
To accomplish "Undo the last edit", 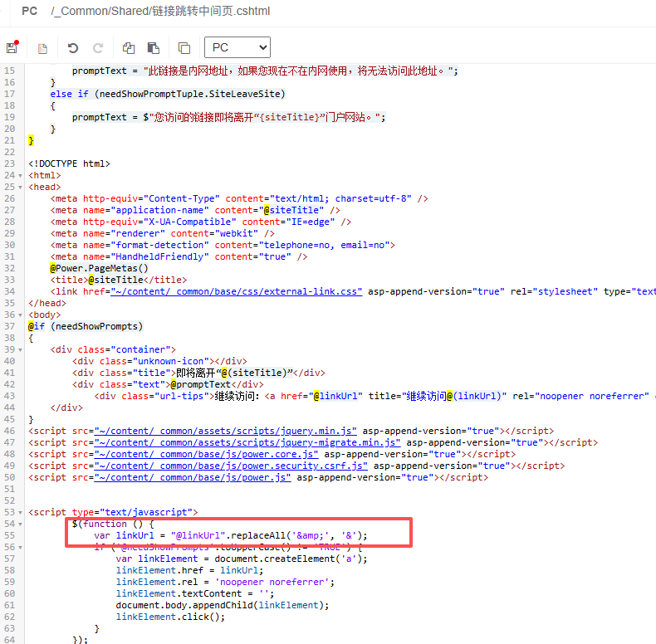I will point(73,48).
